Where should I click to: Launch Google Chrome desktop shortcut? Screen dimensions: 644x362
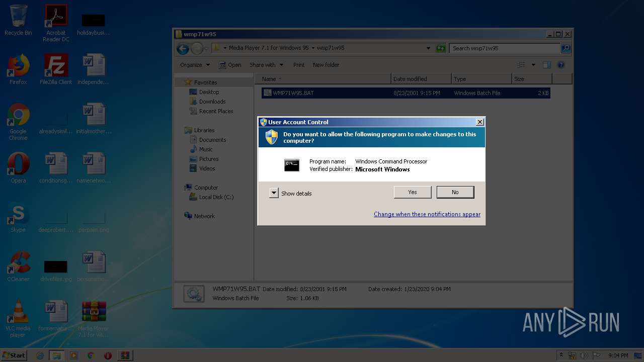18,122
